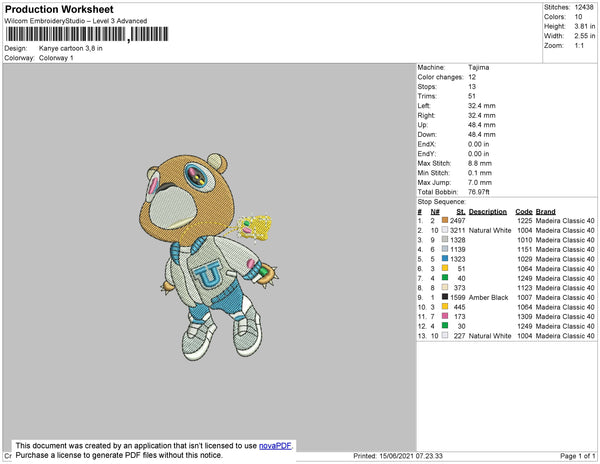Viewport: 600px width, 464px height.
Task: Click the 'Production Worksheet' heading
Action: click(x=59, y=9)
